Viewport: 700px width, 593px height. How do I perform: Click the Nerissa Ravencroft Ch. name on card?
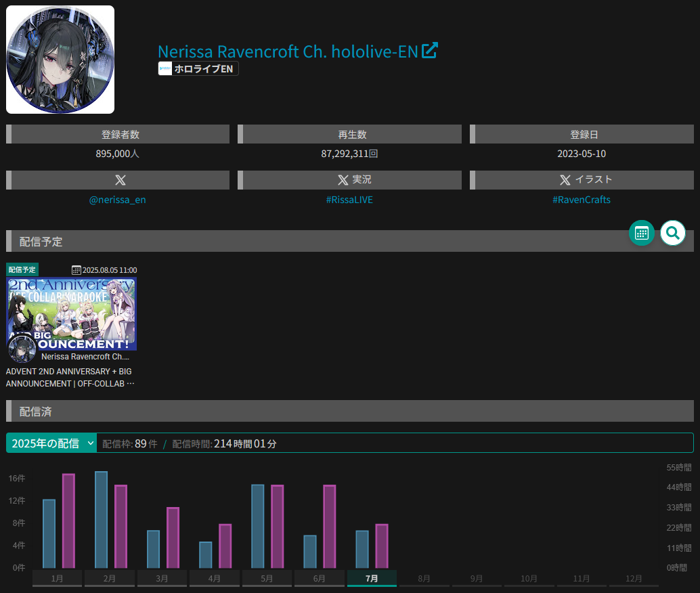(85, 356)
